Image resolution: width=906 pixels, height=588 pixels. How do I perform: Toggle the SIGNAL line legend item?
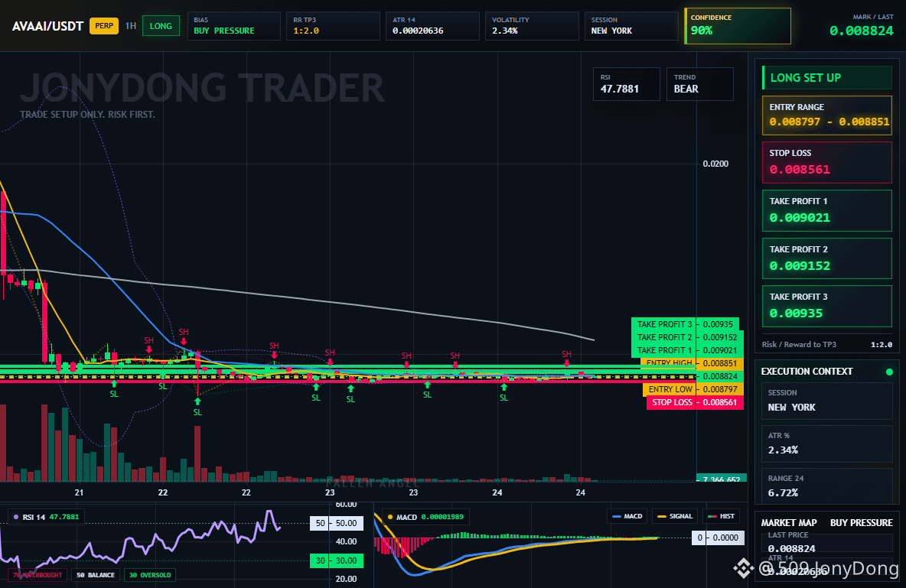pos(674,516)
